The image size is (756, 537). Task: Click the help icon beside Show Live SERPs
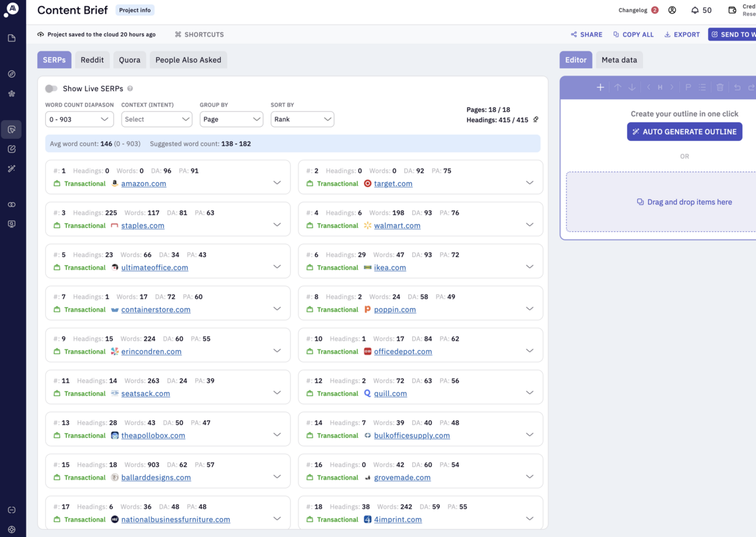(x=130, y=88)
